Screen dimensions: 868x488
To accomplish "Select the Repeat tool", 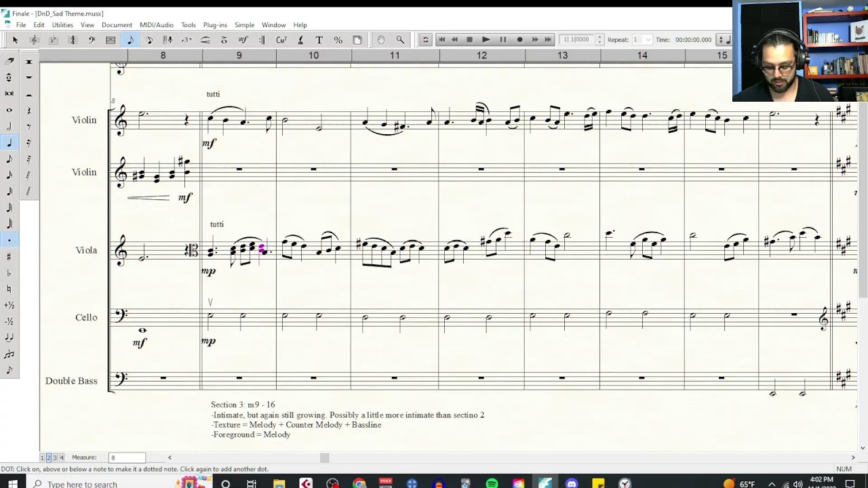I will pyautogui.click(x=262, y=40).
